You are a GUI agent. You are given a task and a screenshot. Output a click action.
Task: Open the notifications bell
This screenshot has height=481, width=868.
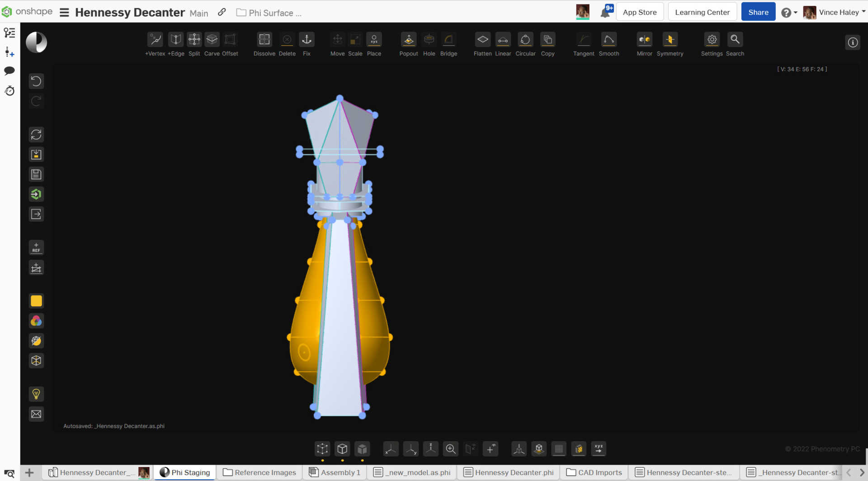click(606, 12)
